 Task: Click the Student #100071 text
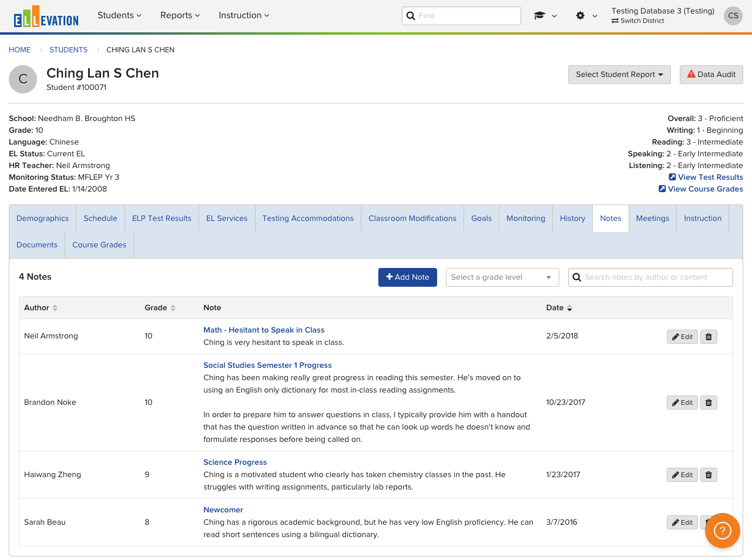(76, 88)
